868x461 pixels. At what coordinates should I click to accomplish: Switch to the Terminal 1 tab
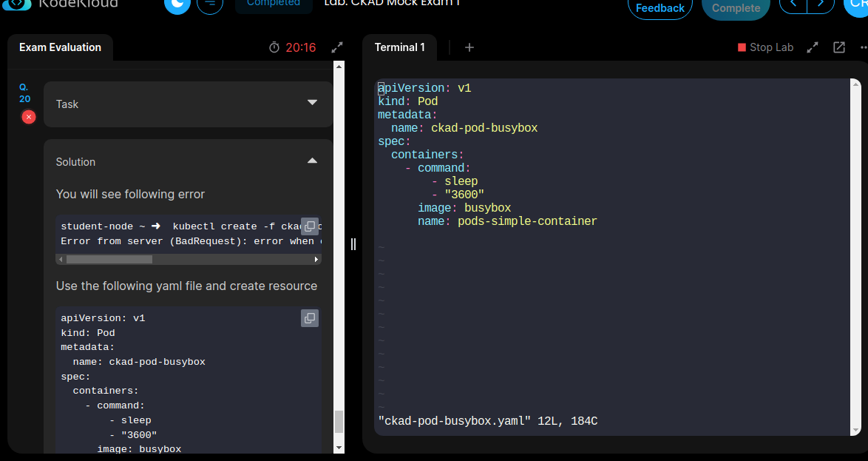click(x=400, y=47)
